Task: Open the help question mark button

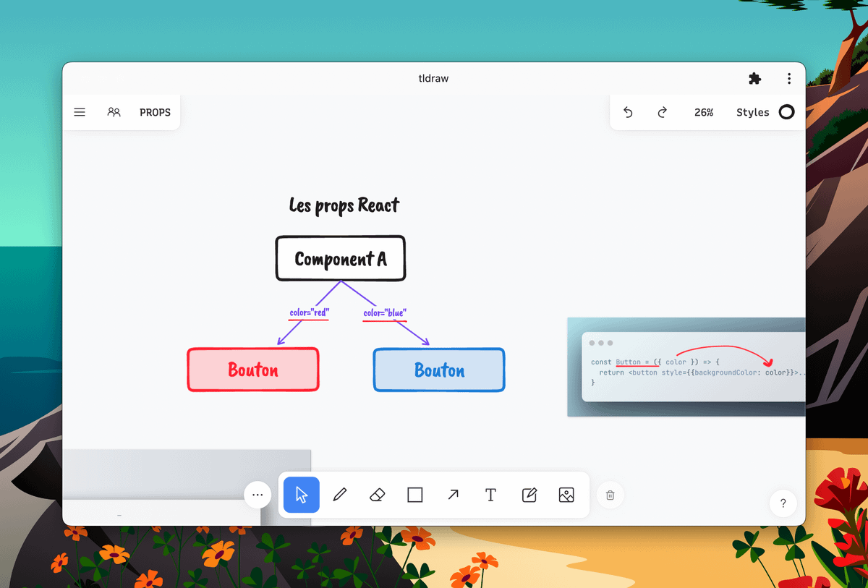Action: pyautogui.click(x=783, y=503)
